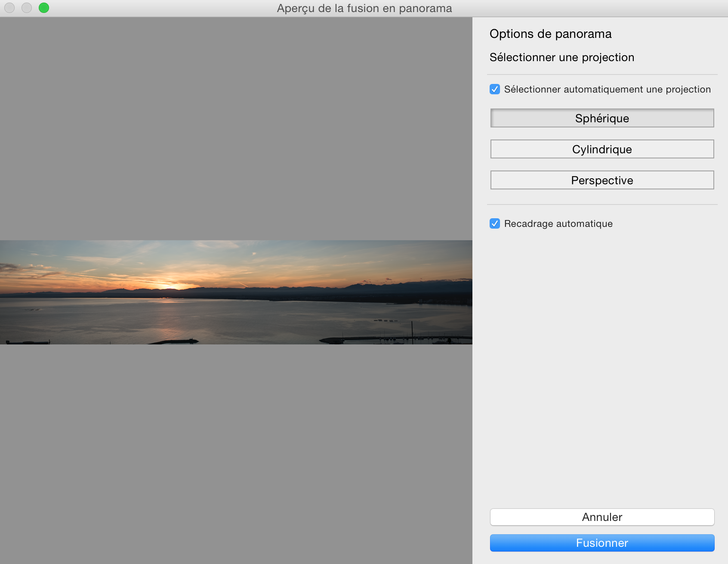Choose the cylindrical merge projection mode
Image resolution: width=728 pixels, height=564 pixels.
pyautogui.click(x=602, y=149)
